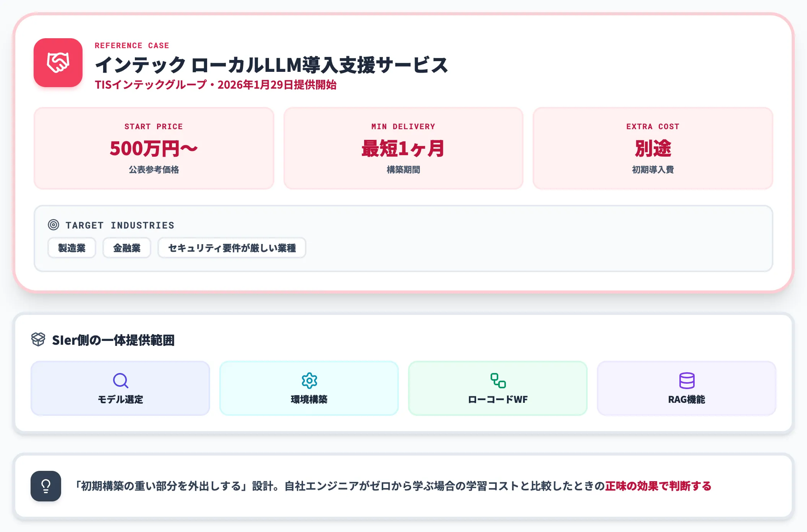Click the REFERENCE CASE label
Screen dimensions: 807x532
[x=132, y=45]
